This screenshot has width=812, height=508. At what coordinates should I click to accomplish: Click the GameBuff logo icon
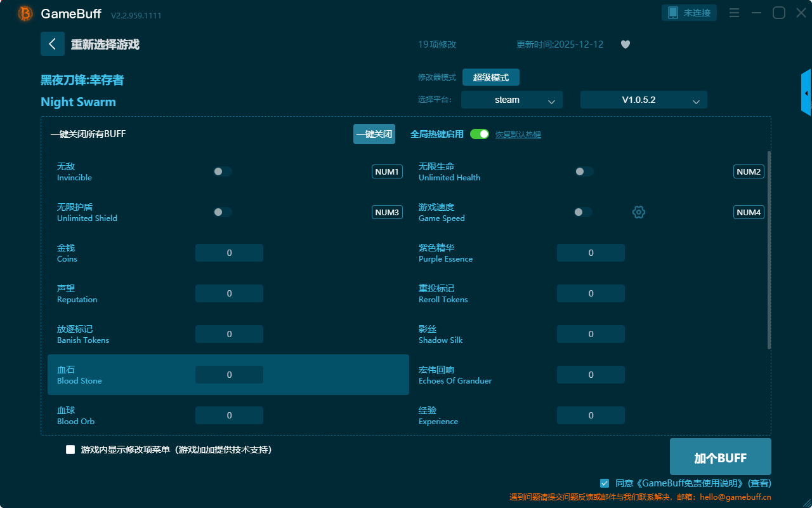(x=25, y=13)
